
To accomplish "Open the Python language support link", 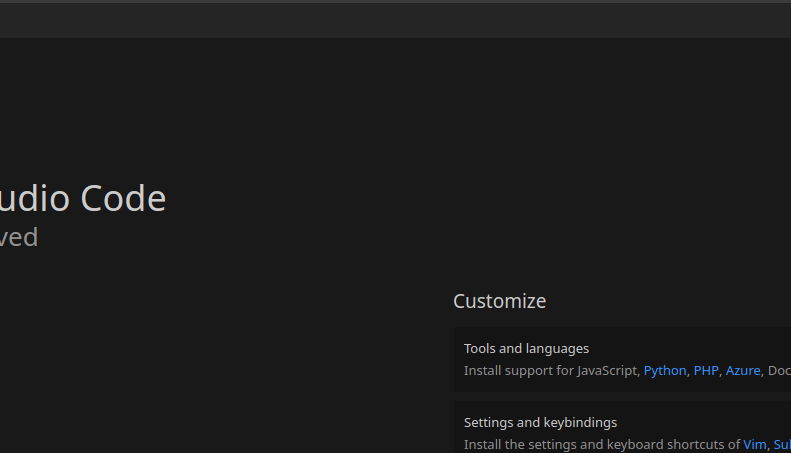I will click(665, 371).
